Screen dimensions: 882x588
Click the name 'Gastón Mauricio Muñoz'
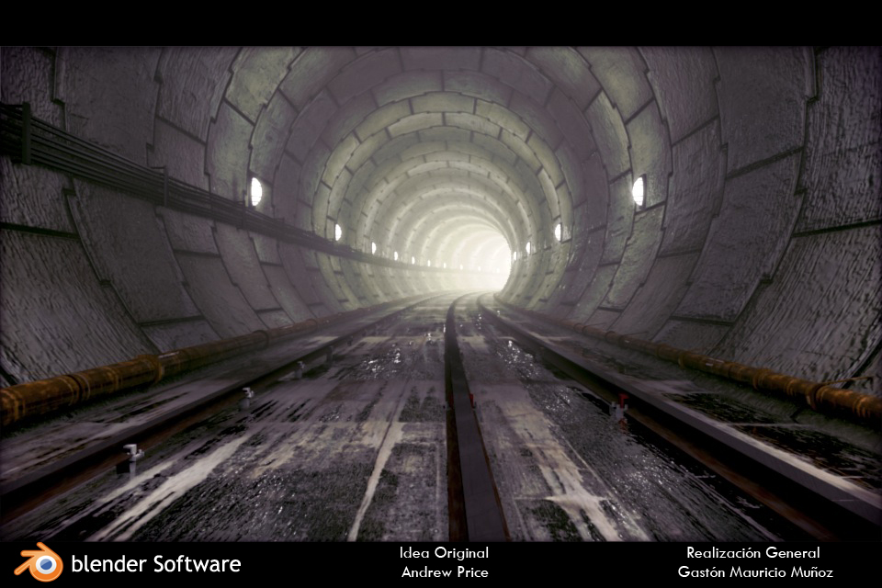755,572
